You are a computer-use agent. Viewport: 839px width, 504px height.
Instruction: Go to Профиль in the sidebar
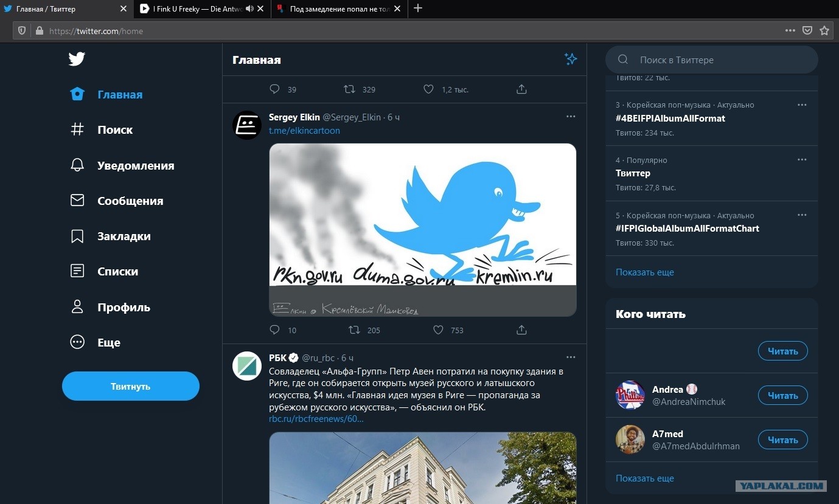point(110,307)
